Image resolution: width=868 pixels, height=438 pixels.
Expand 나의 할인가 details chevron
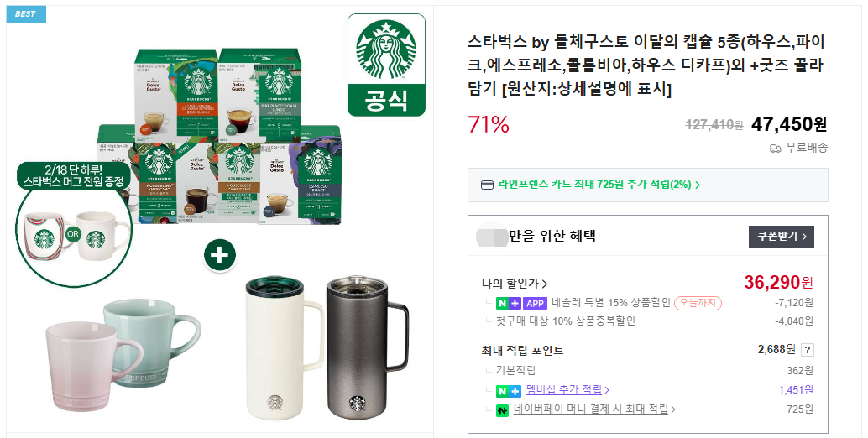545,284
